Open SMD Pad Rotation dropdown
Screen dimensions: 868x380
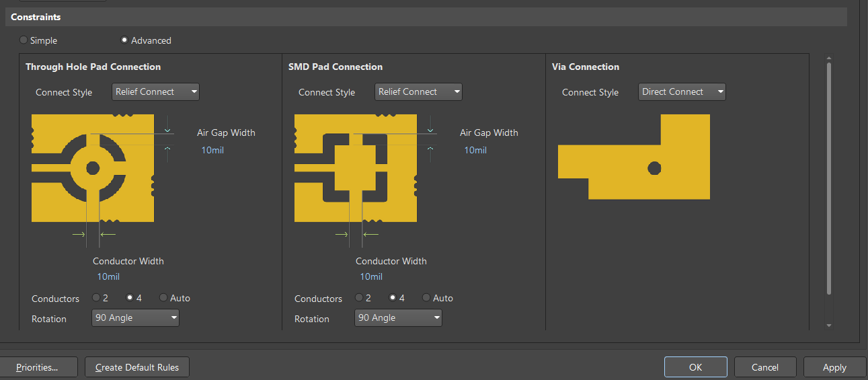coord(398,318)
